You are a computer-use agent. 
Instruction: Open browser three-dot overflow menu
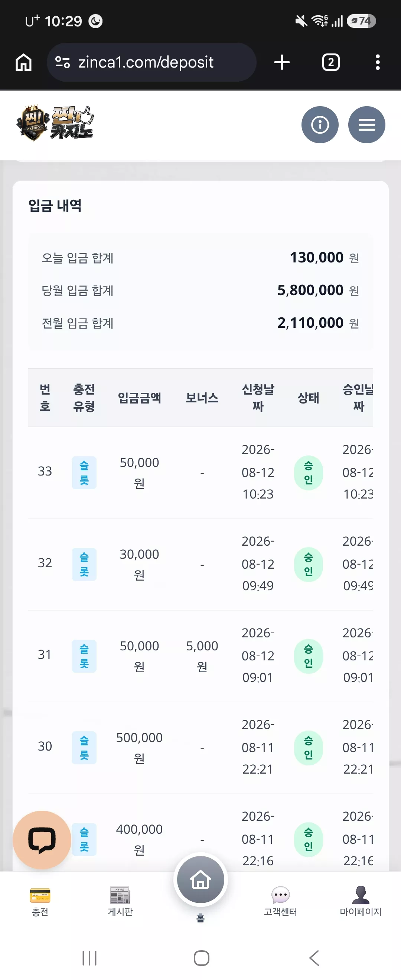click(377, 62)
